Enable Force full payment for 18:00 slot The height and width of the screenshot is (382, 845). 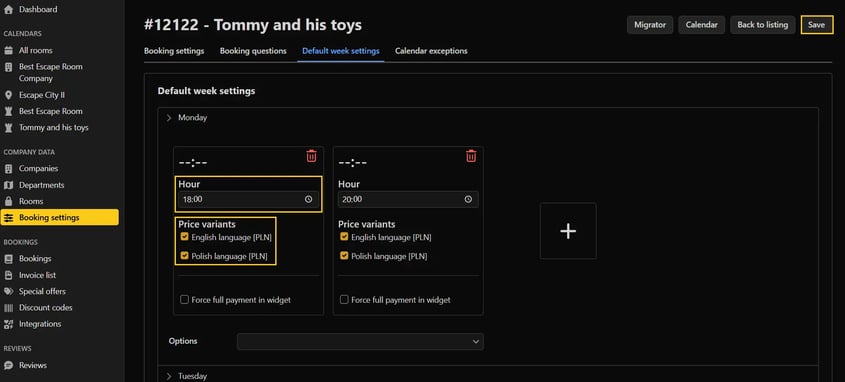[x=184, y=300]
